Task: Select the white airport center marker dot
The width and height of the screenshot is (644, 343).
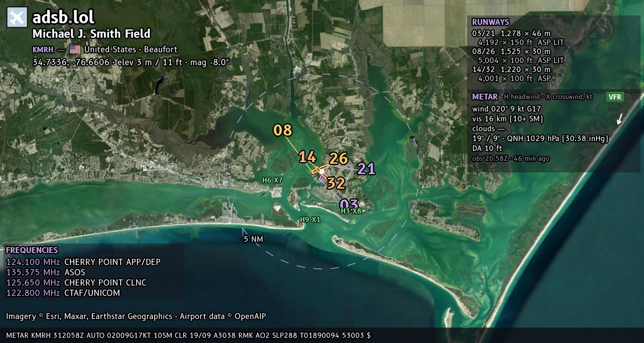Action: pos(322,171)
